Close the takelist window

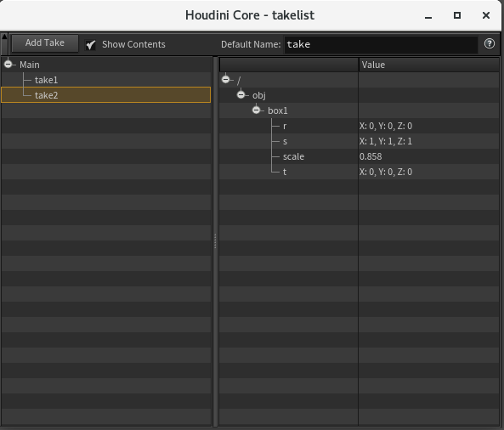(486, 15)
